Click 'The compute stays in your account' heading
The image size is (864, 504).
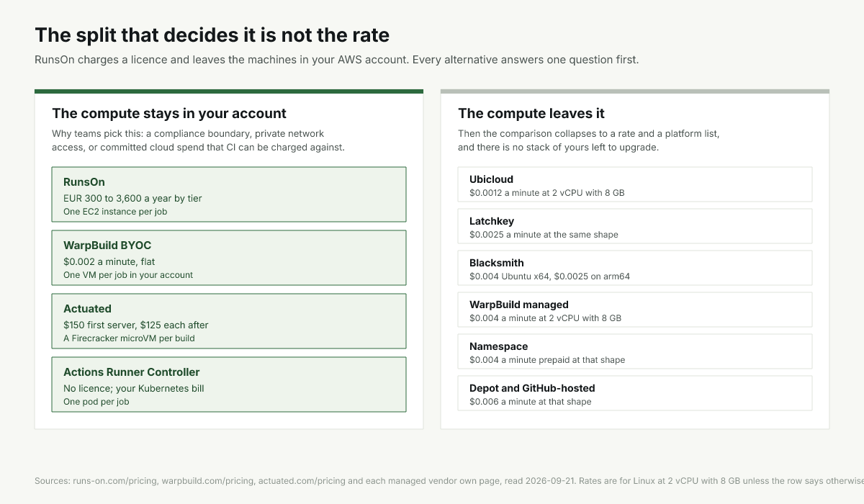(x=169, y=113)
